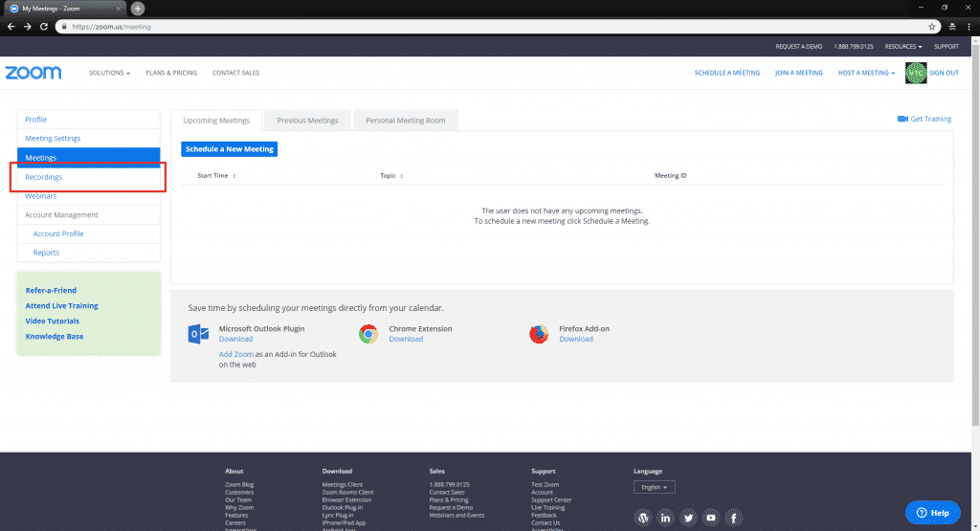The image size is (980, 531).
Task: Click Request a Demo in top bar
Action: [x=799, y=46]
